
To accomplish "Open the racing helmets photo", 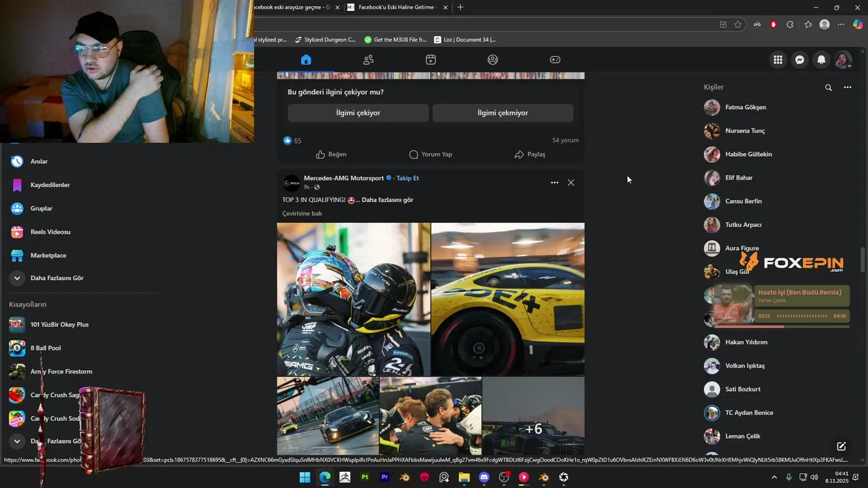I will [x=353, y=299].
